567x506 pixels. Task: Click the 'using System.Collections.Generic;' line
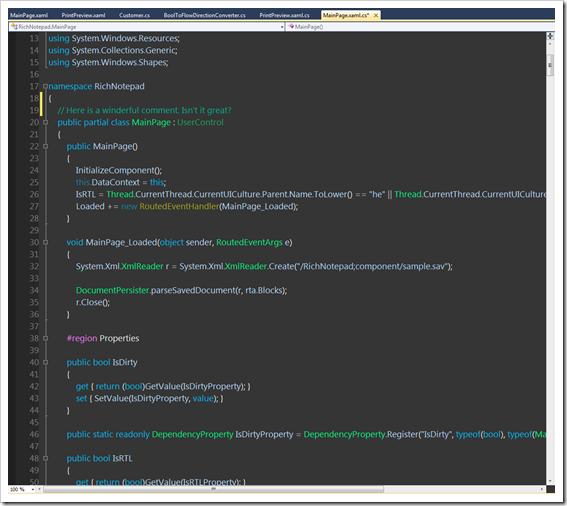pos(113,50)
